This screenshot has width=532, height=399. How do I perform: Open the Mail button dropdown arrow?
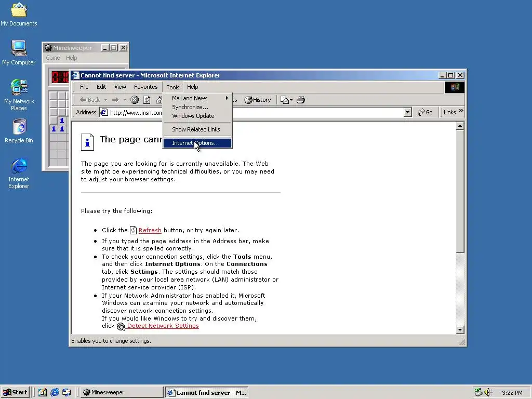point(291,100)
